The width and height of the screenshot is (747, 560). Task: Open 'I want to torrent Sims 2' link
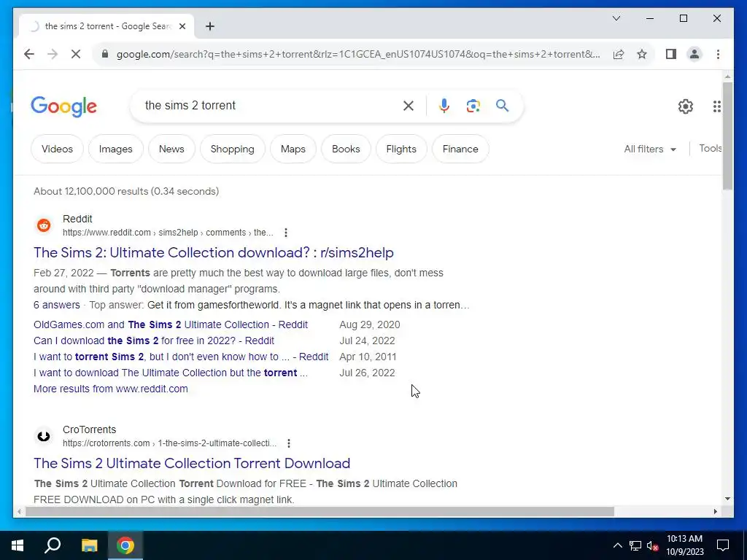(181, 357)
